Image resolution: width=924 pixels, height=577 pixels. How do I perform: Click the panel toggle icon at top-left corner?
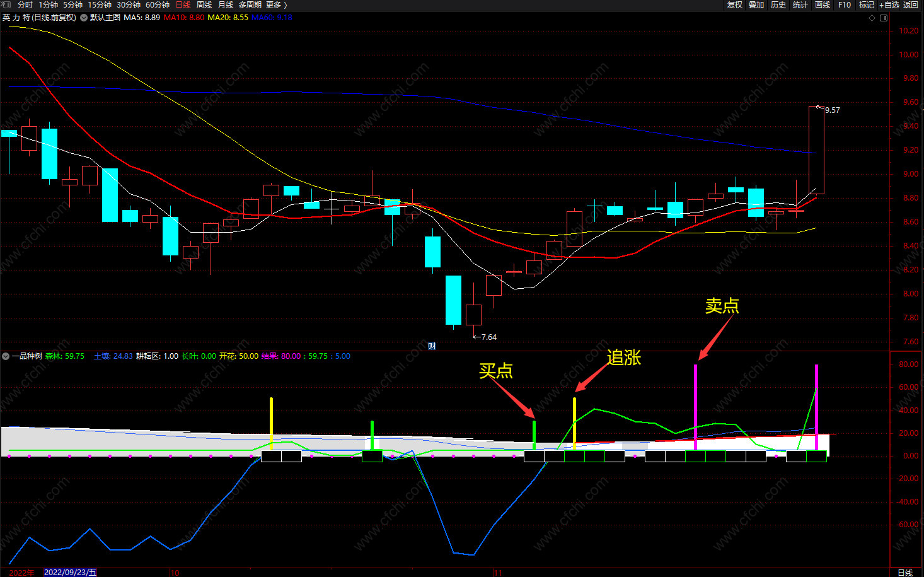6,4
